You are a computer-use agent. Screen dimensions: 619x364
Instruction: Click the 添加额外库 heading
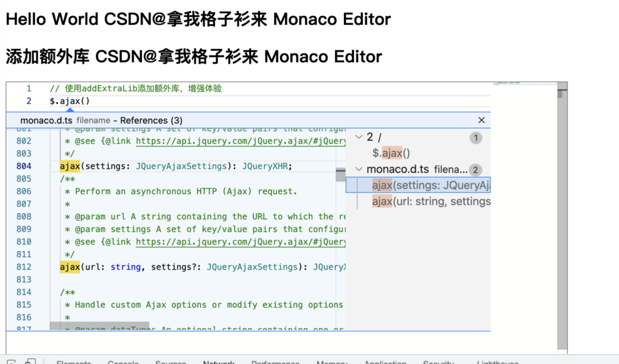pos(194,57)
